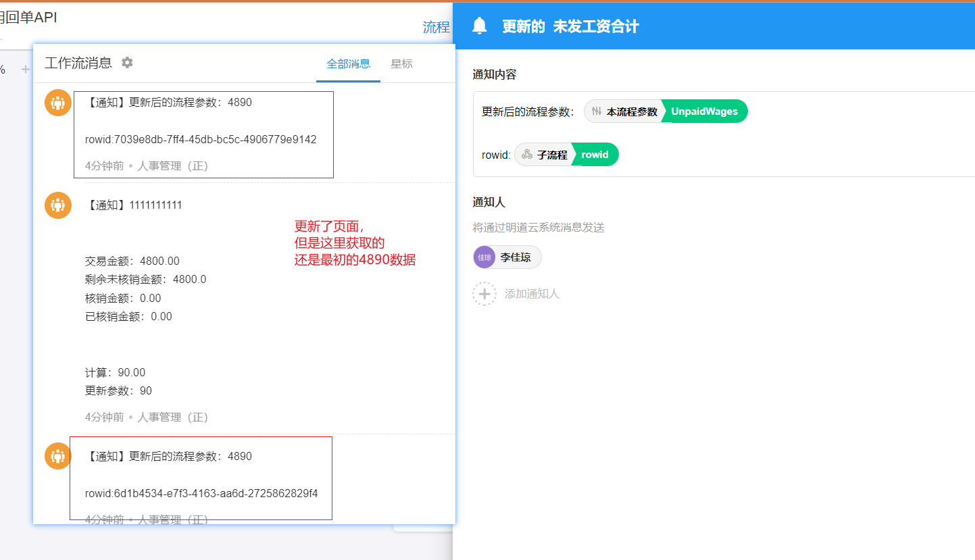
Task: Click the 子流程 subprocess tag icon
Action: pyautogui.click(x=527, y=155)
